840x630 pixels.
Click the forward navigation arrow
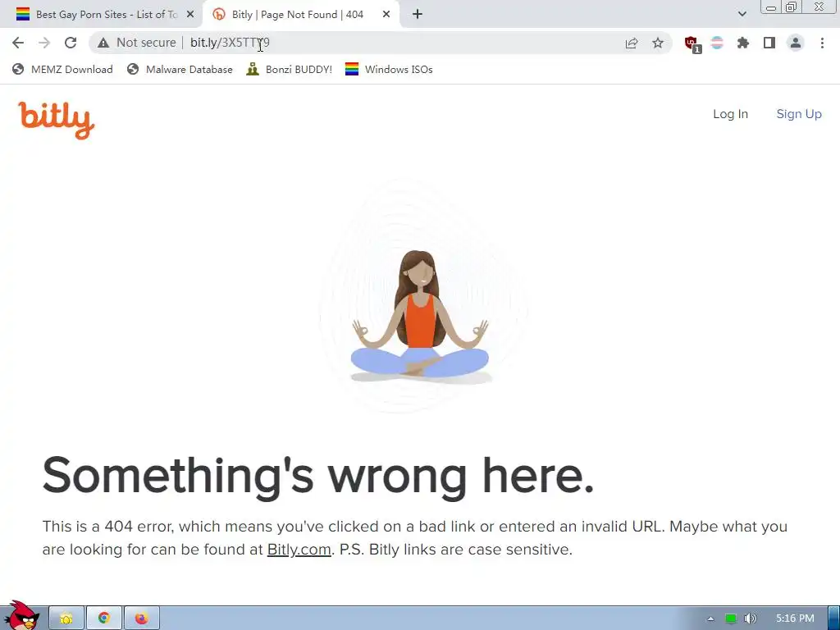[44, 43]
